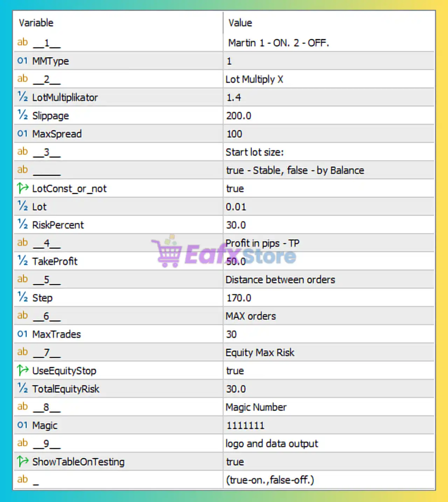The height and width of the screenshot is (502, 448).
Task: Select the Magic value 1111111
Action: point(245,425)
